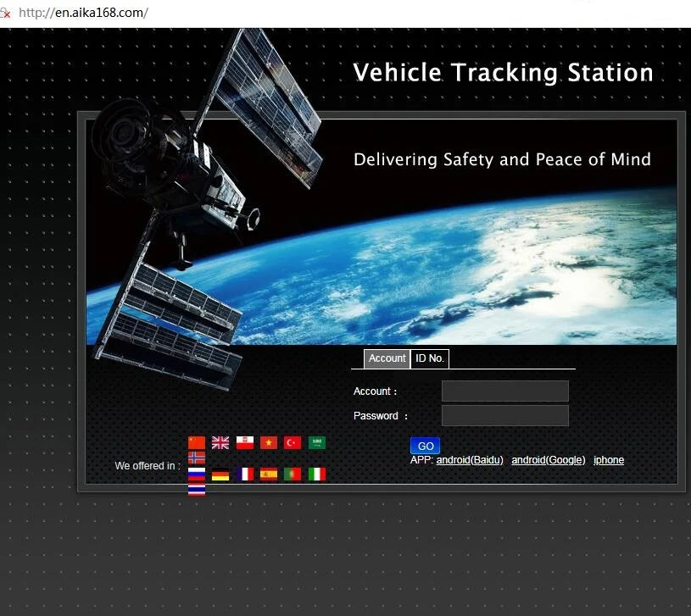Open the ID No. login tab
This screenshot has height=616, width=691.
coord(430,358)
